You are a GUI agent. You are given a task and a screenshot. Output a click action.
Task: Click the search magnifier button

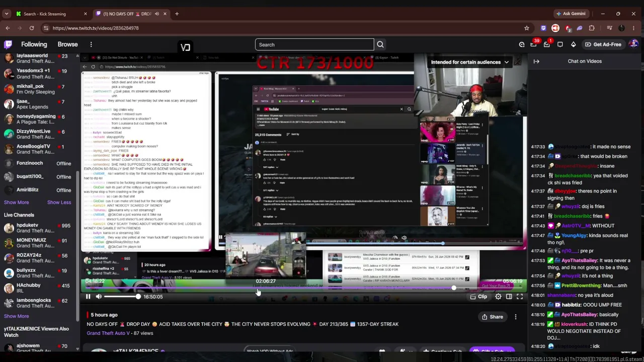click(x=380, y=45)
